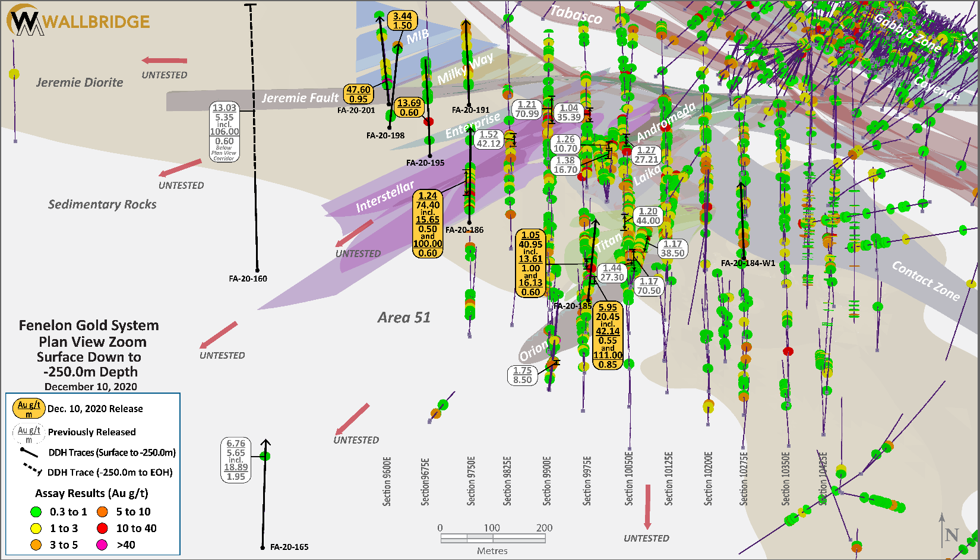Click the yellow 1 to 3 legend circle
Screen dimensions: 980x560
36,529
